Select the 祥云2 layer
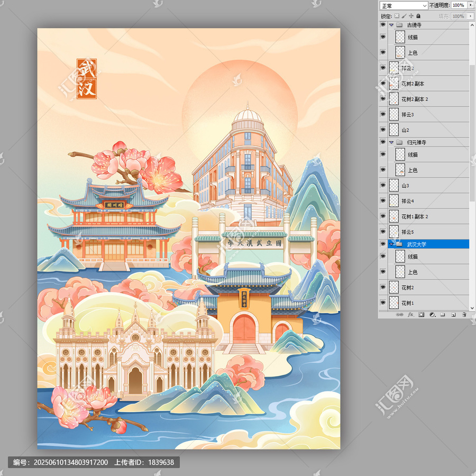Viewport: 476px width, 476px height. [428, 68]
